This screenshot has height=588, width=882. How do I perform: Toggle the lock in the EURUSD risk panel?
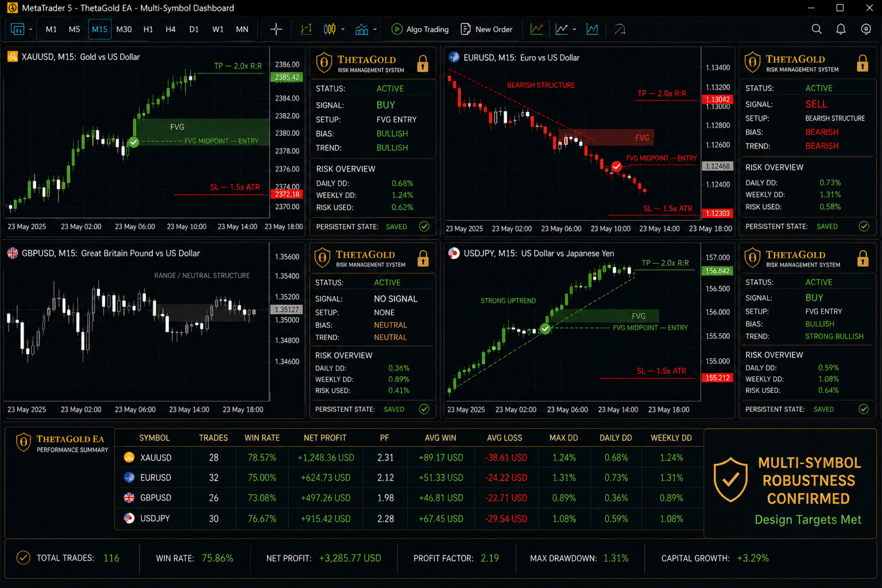(x=862, y=63)
